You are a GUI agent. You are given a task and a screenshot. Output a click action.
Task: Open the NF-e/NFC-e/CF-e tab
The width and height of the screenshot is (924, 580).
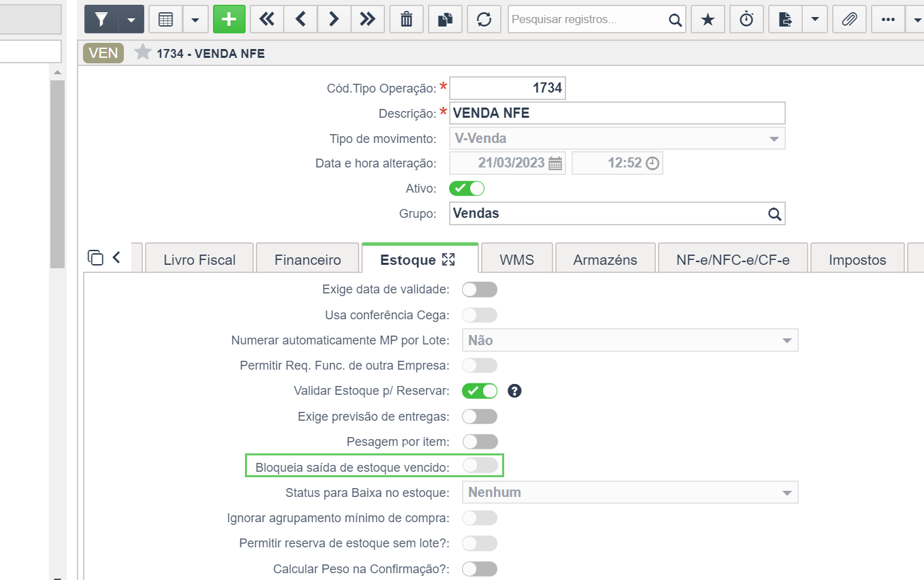(x=733, y=259)
